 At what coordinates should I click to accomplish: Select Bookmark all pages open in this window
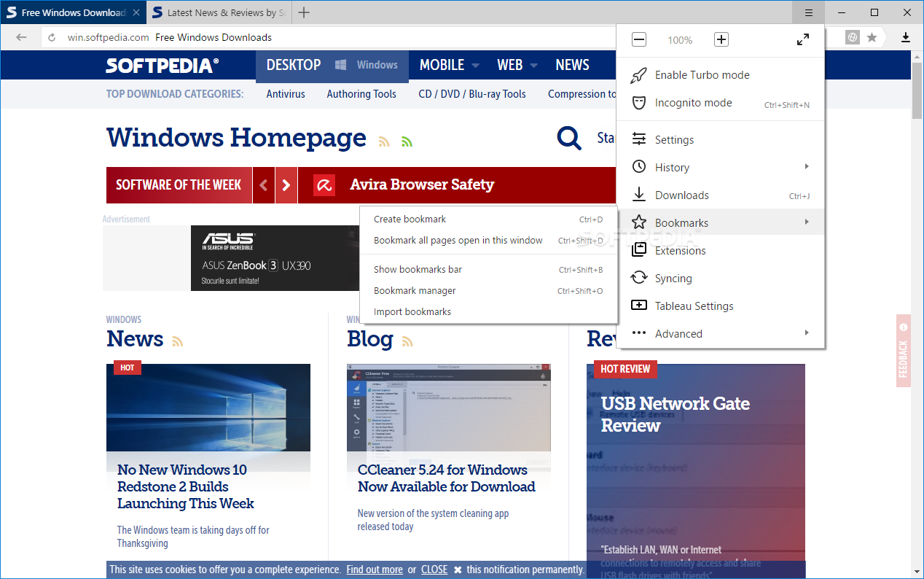coord(489,240)
